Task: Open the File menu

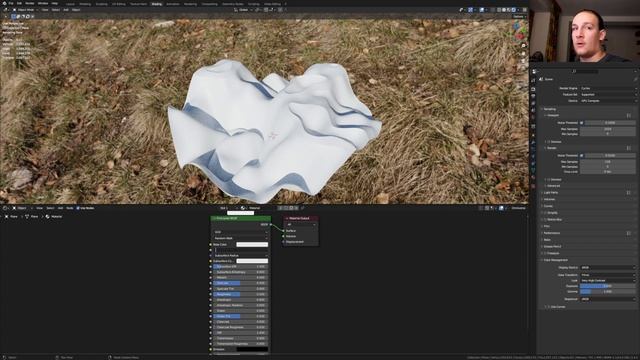Action: [11, 3]
